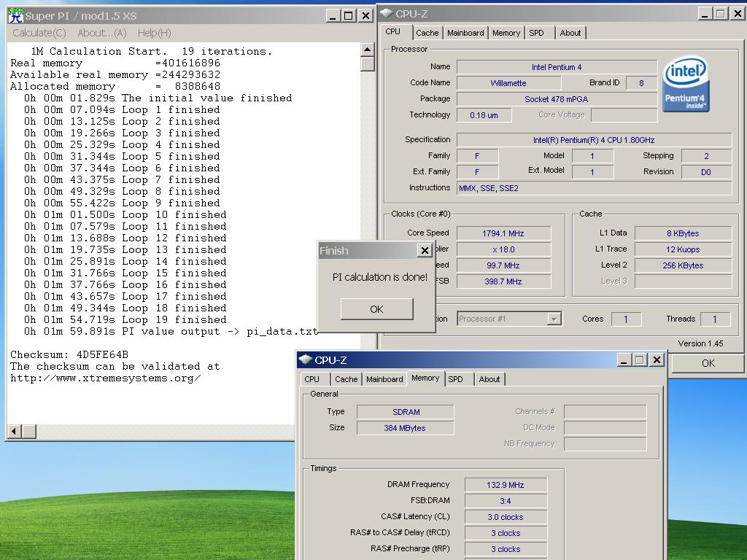Viewport: 747px width, 560px height.
Task: Click the Package value 'Socket 478 mPGA'
Action: point(557,99)
